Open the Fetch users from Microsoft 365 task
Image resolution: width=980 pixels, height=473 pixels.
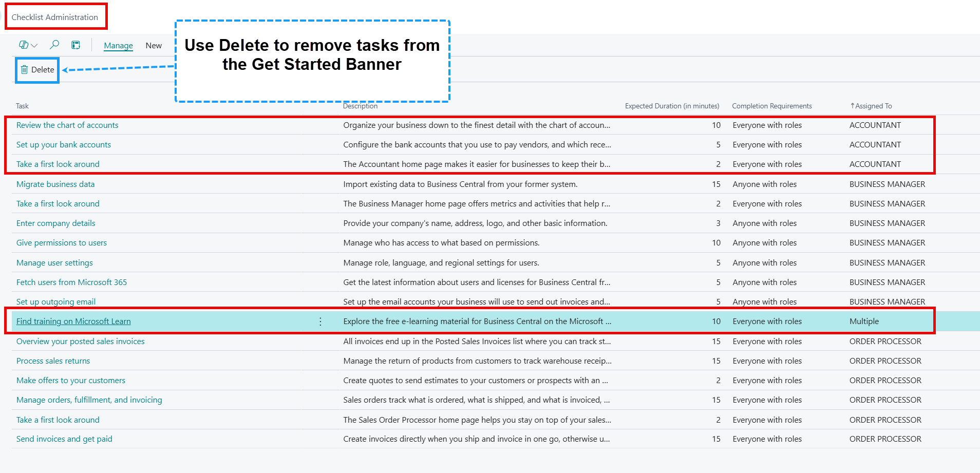[x=71, y=282]
